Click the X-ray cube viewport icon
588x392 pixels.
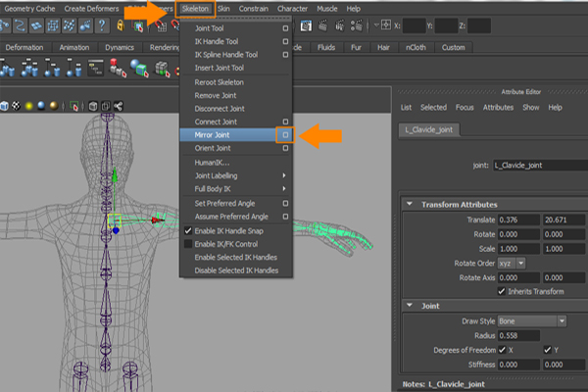point(93,107)
